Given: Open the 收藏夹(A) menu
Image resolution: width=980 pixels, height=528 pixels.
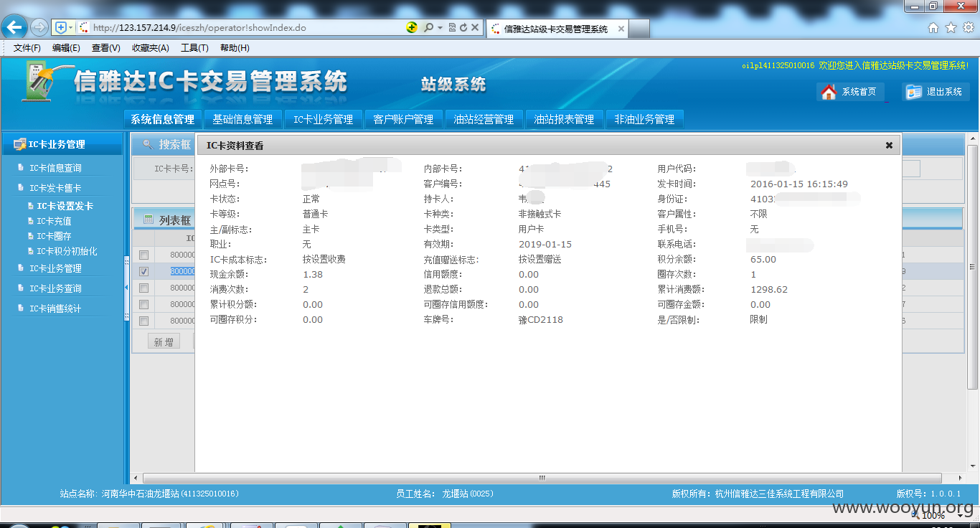Looking at the screenshot, I should coord(150,47).
